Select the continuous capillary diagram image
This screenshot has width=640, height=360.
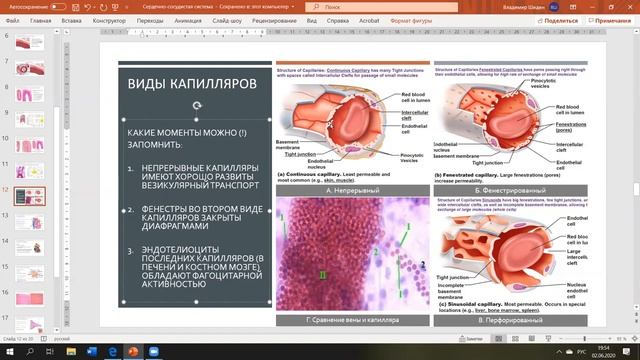[x=353, y=125]
